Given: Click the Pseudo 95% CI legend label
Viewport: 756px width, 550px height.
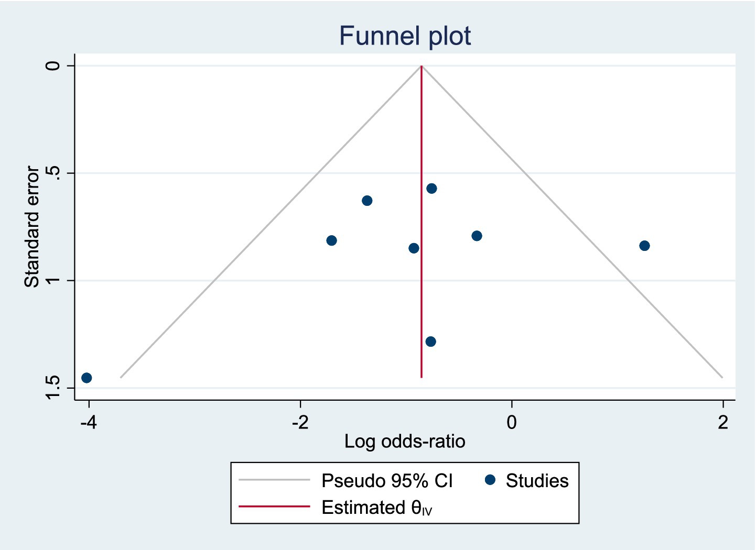Looking at the screenshot, I should [x=387, y=480].
